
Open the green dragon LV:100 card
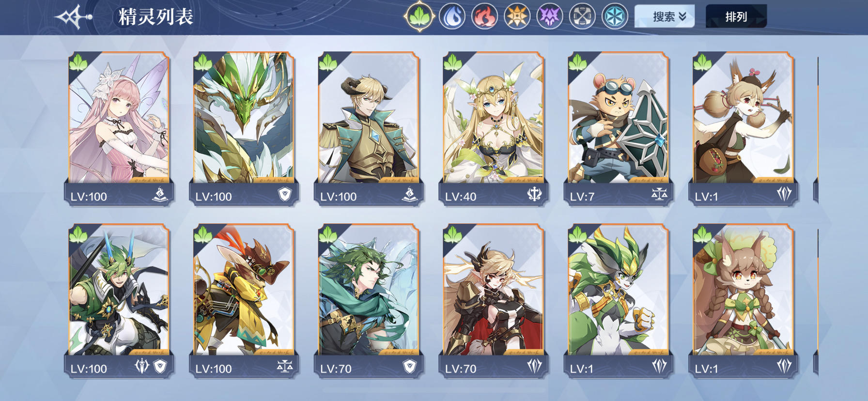click(244, 128)
